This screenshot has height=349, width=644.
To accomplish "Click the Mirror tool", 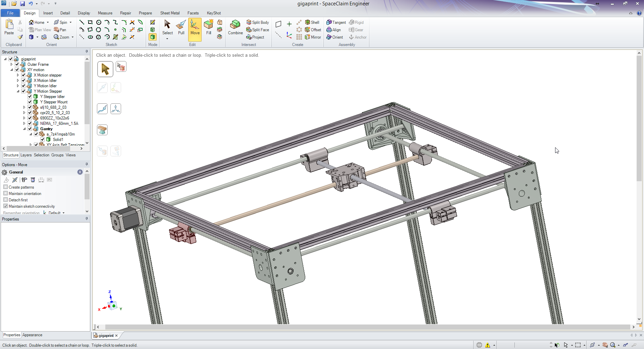I will tap(313, 37).
